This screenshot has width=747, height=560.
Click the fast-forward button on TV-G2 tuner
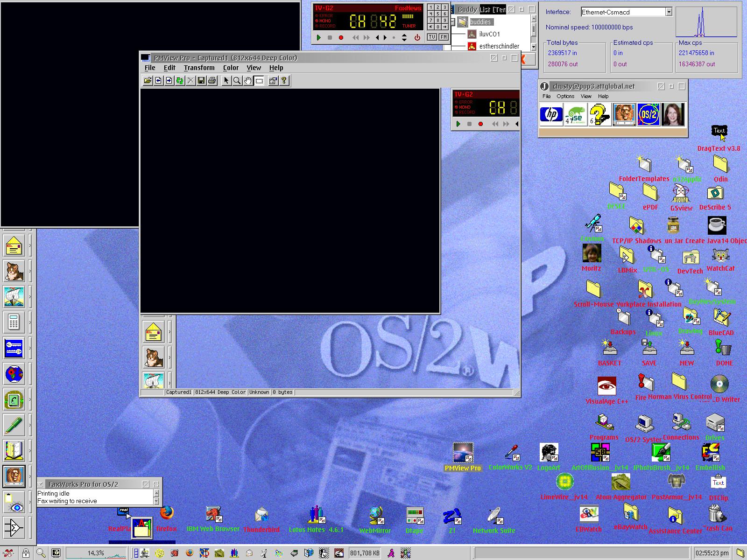[x=366, y=38]
